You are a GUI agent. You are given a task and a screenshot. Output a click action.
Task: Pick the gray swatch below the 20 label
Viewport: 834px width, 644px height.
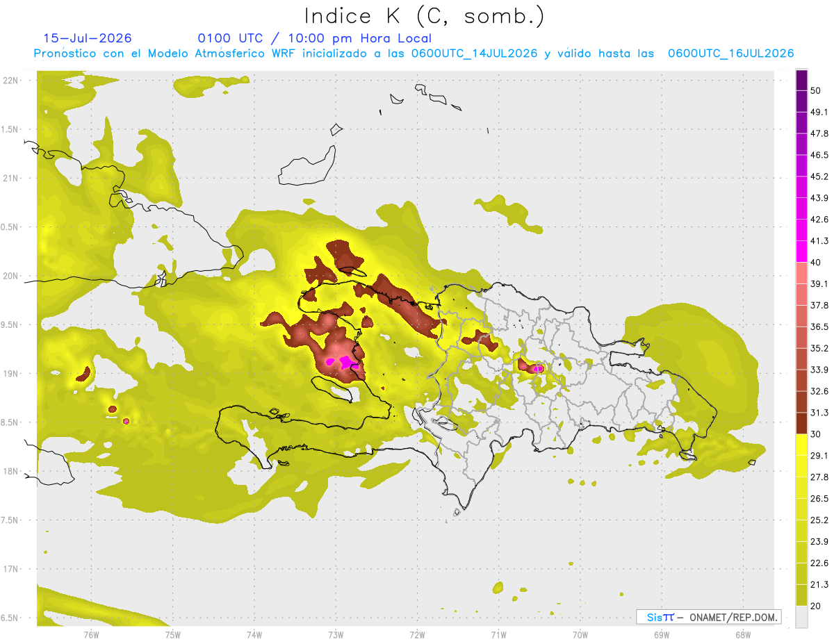[801, 617]
